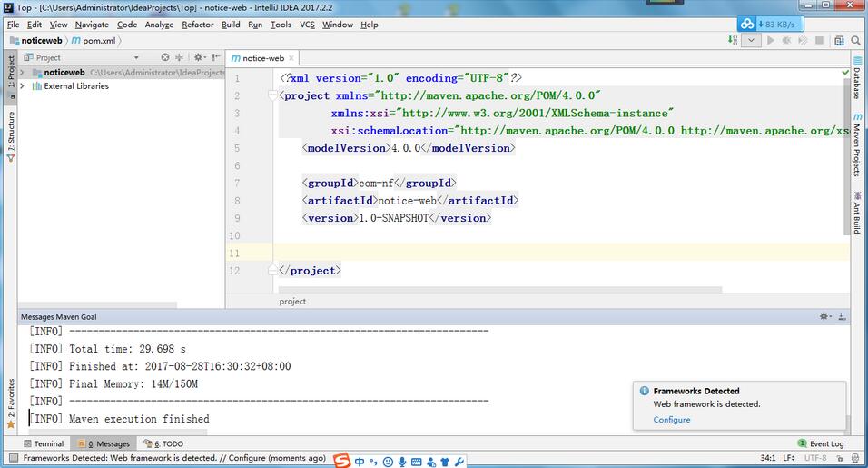Viewport: 868px width, 468px height.
Task: Click Sogou microphone voice icon
Action: pos(402,462)
